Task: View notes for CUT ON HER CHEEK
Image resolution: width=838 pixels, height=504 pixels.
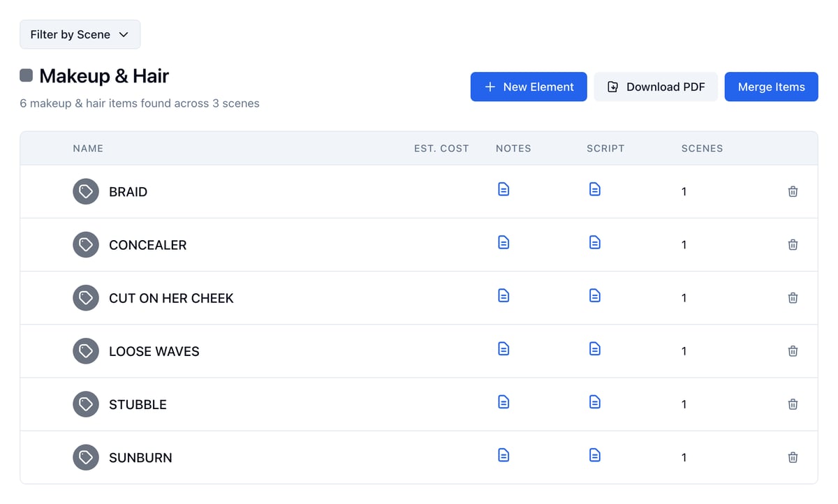Action: [x=503, y=295]
